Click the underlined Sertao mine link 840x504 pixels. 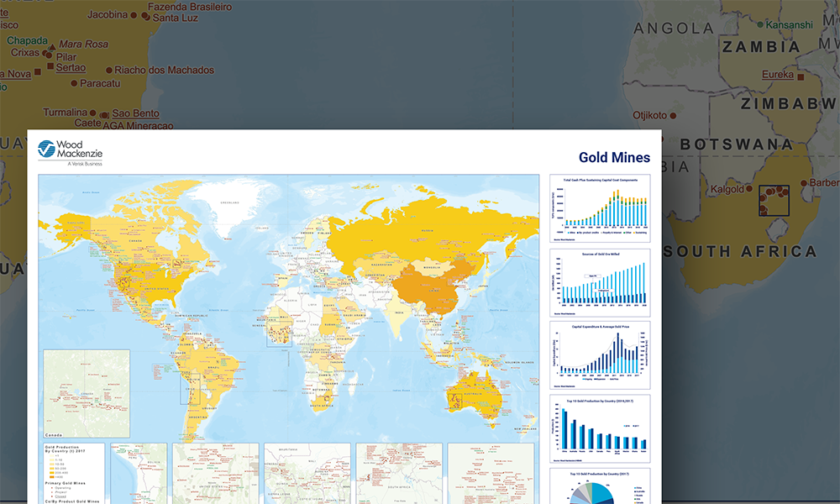(x=71, y=66)
